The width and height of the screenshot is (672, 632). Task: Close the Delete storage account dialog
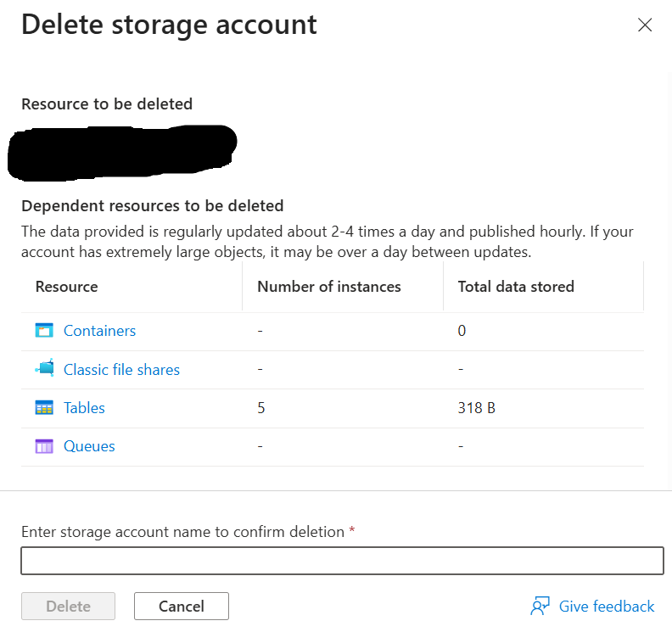pos(645,25)
